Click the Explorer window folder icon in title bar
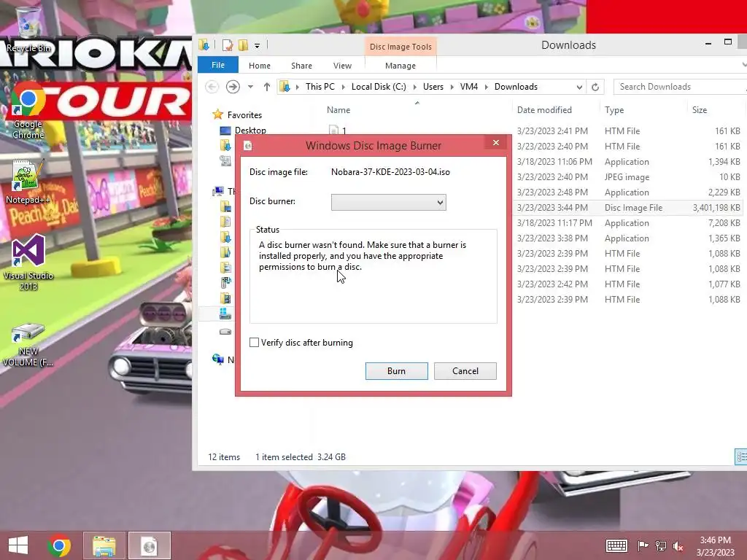Viewport: 747px width, 560px height. pos(204,44)
